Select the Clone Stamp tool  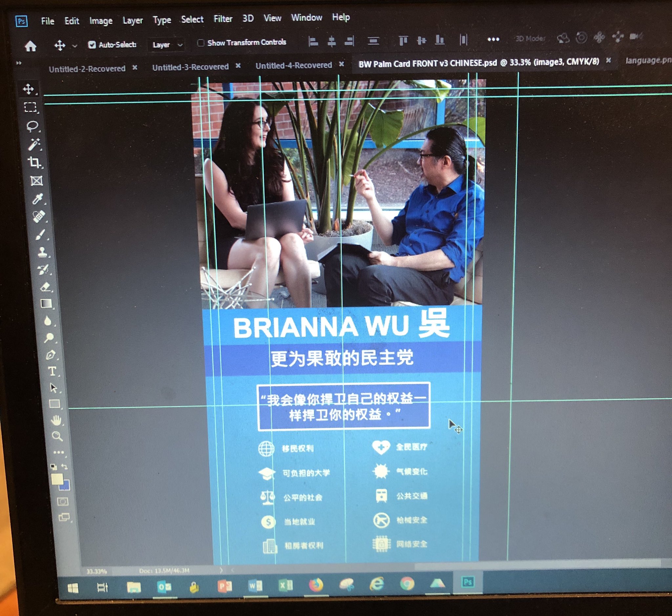click(42, 252)
